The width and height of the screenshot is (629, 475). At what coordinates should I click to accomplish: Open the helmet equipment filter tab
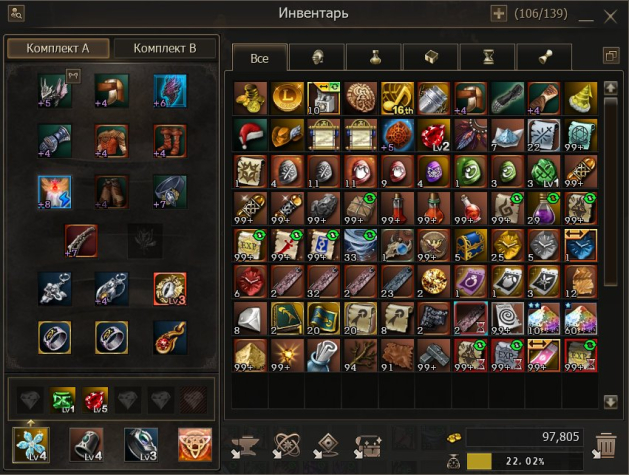point(317,58)
